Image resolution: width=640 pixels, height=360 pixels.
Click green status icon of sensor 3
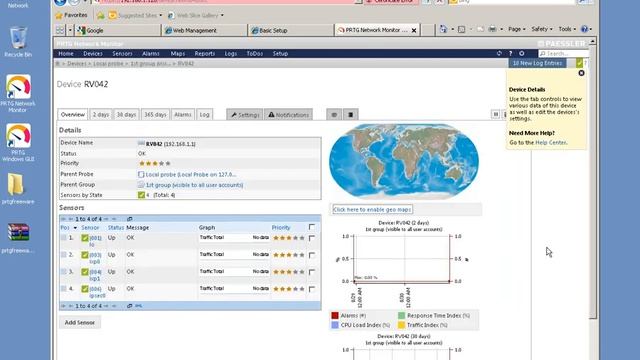84,272
